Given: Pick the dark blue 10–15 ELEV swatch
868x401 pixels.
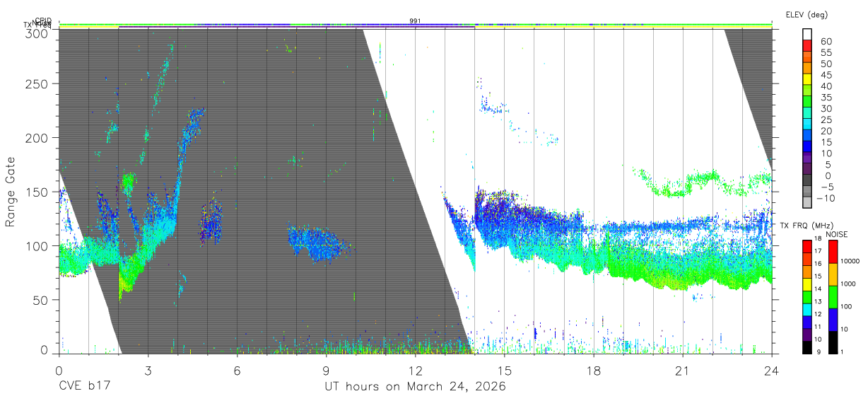Looking at the screenshot, I should 808,147.
